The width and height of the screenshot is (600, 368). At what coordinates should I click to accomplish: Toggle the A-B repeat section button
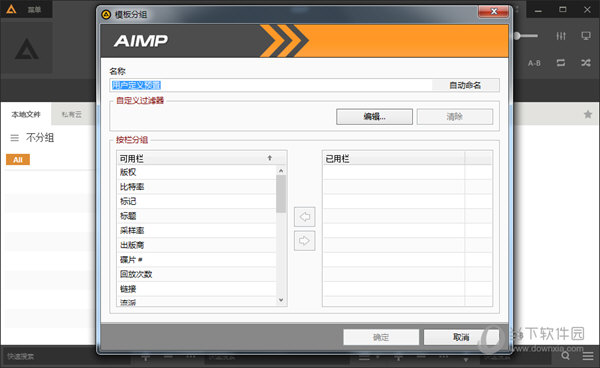click(x=534, y=63)
